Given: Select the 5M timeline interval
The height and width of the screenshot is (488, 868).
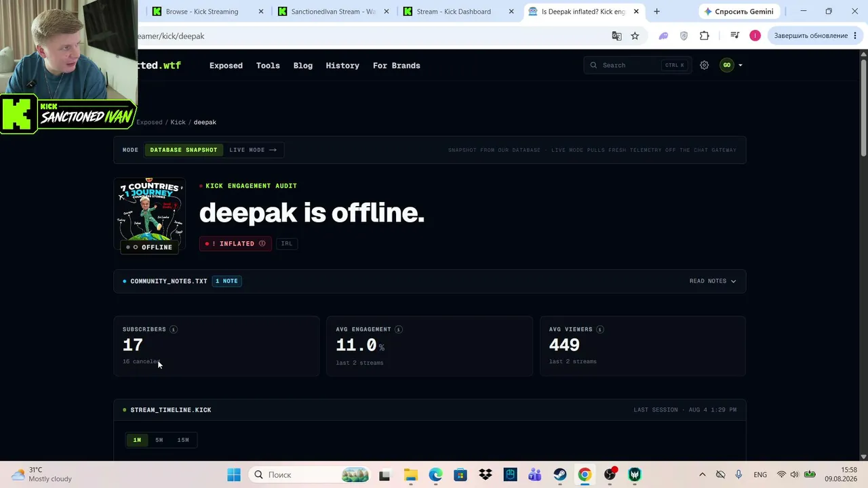Looking at the screenshot, I should coord(159,440).
